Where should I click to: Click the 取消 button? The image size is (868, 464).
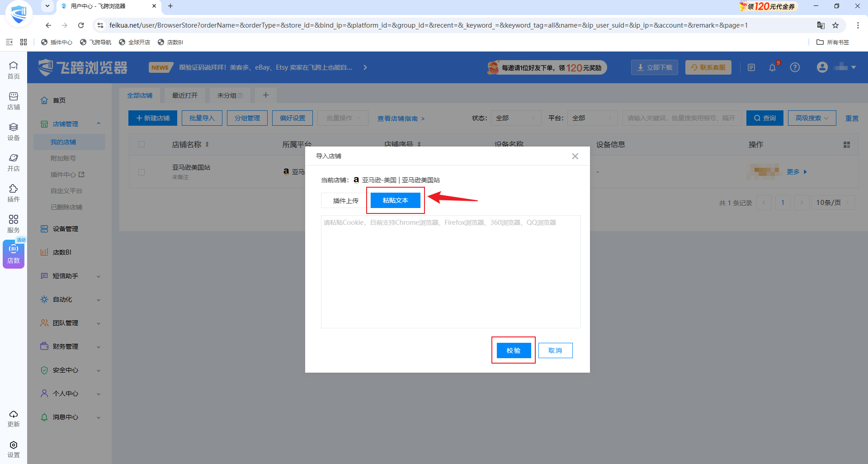555,350
